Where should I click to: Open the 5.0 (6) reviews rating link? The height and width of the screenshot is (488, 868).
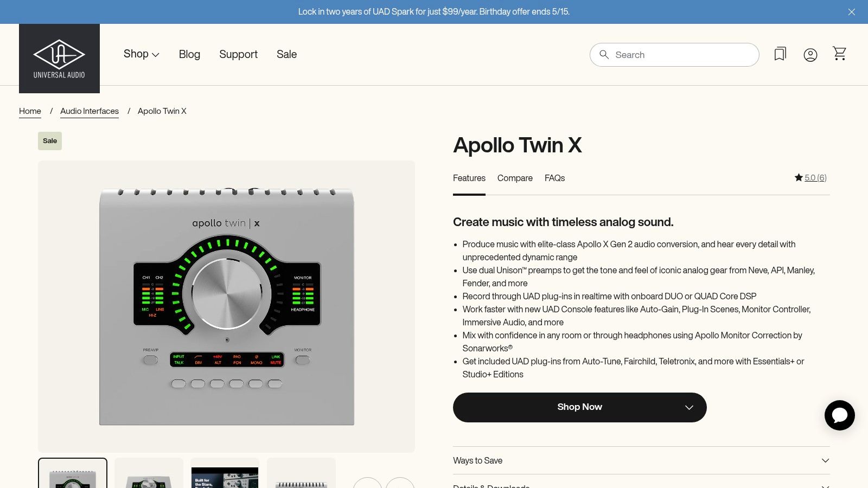[815, 178]
